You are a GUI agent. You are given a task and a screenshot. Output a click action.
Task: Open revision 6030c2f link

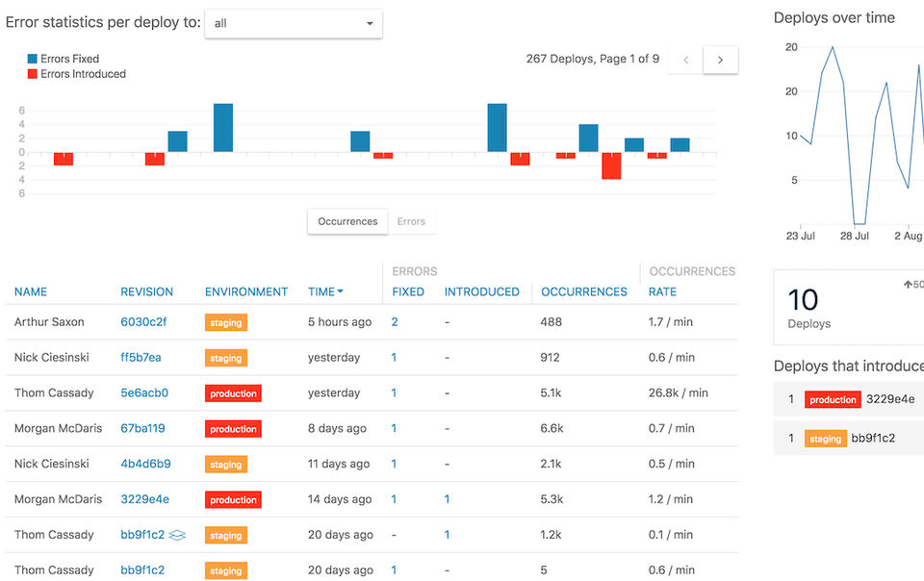[143, 322]
